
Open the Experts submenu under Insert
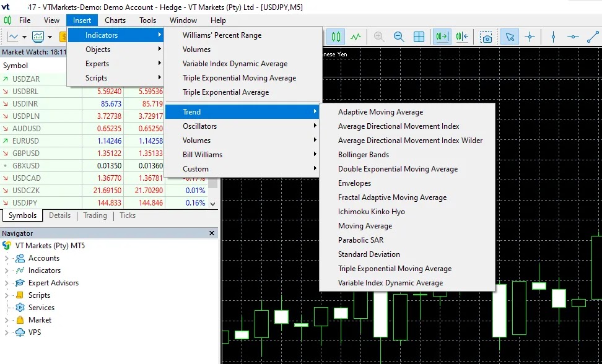click(116, 64)
